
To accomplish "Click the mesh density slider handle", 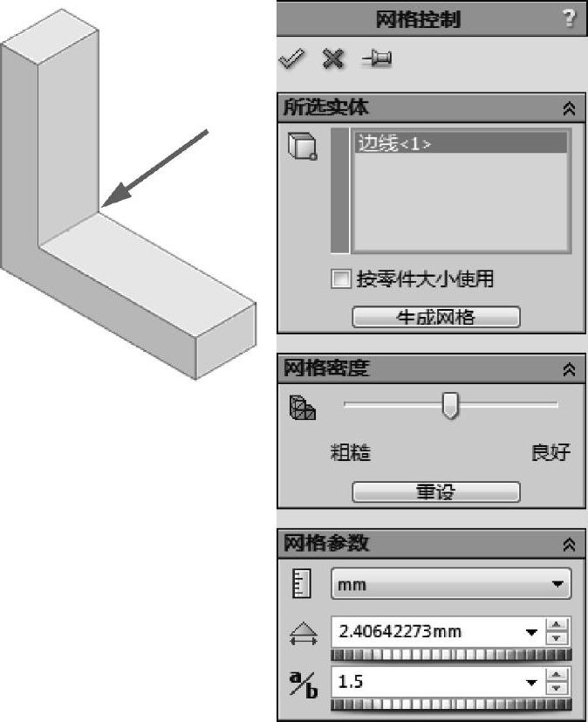I will pos(450,406).
